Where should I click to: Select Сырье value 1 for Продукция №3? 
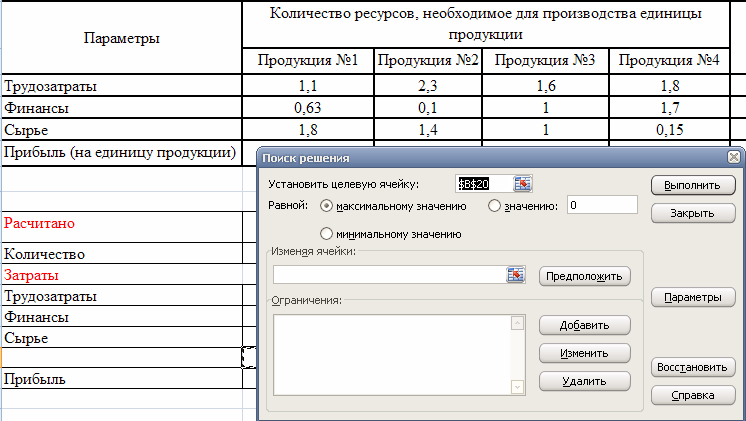[x=545, y=129]
